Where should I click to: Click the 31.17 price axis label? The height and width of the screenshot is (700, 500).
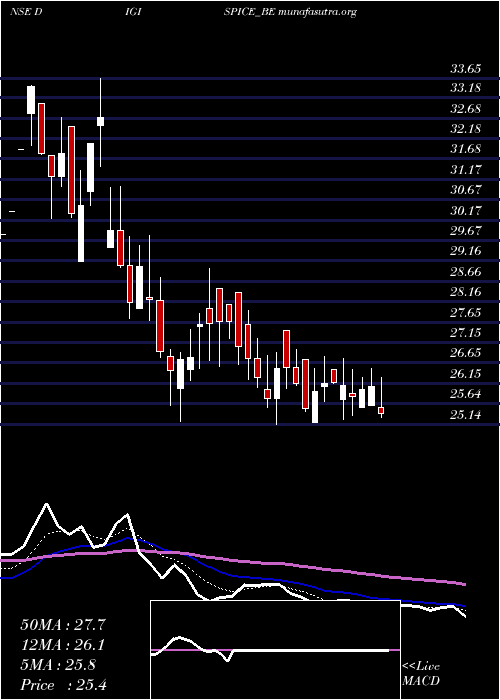[x=465, y=169]
